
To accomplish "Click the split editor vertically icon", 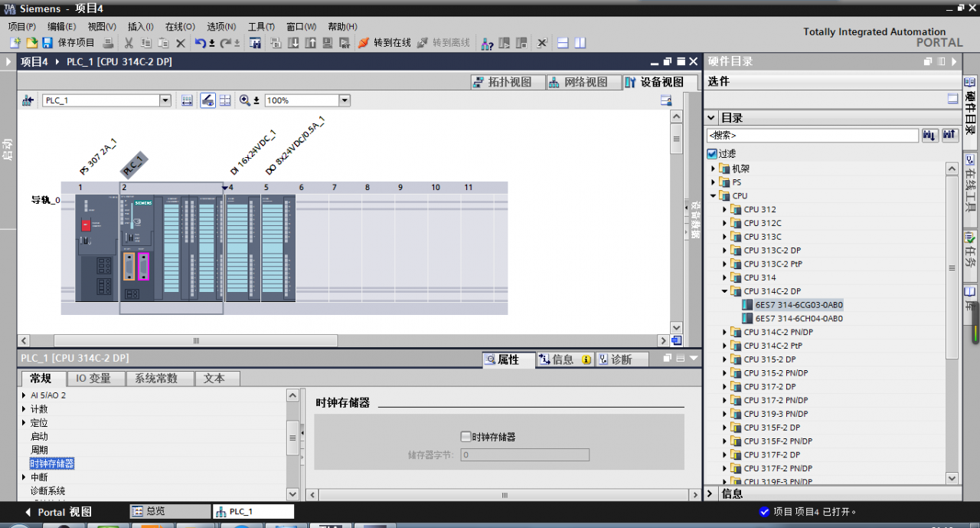I will coord(580,43).
